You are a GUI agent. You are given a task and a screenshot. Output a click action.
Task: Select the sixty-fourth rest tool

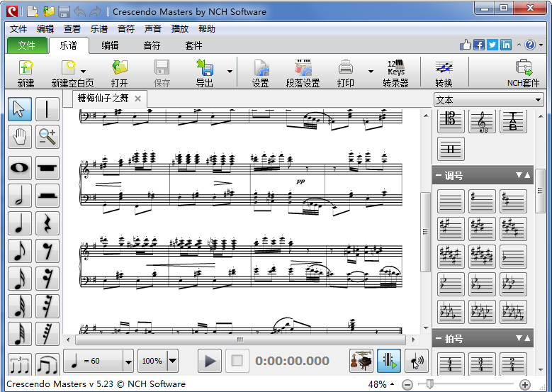click(x=47, y=334)
